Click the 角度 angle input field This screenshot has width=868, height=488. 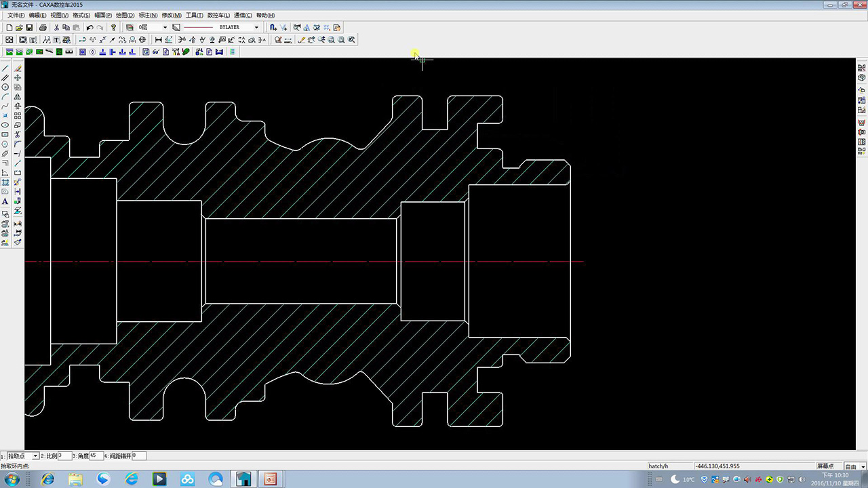[96, 456]
